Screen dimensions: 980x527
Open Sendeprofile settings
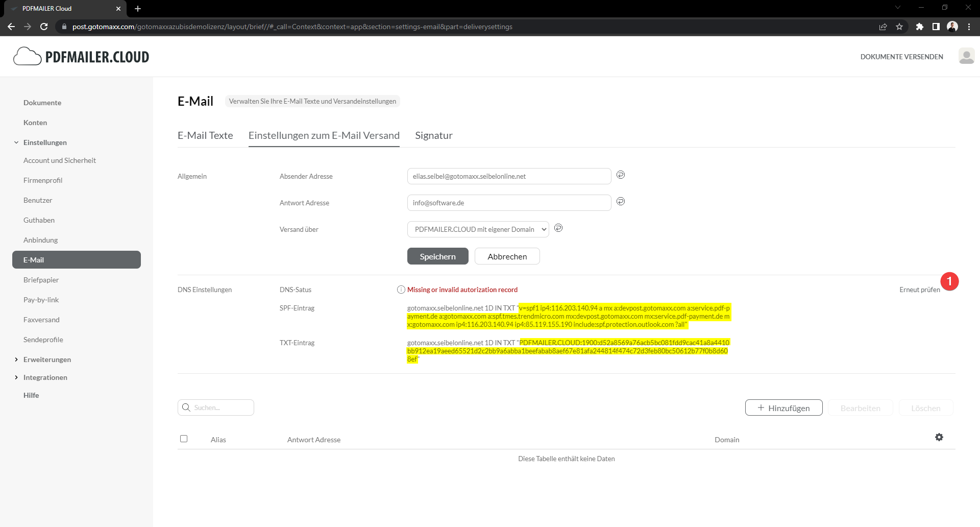[x=43, y=340]
